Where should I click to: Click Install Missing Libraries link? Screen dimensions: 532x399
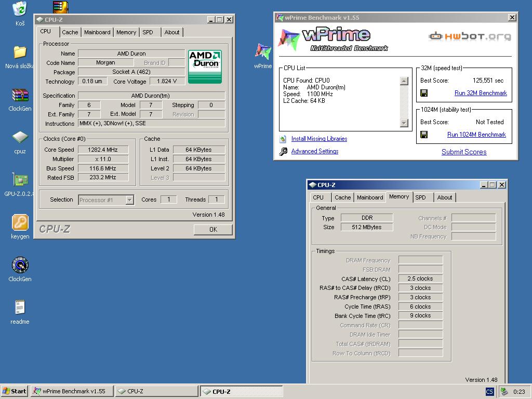pyautogui.click(x=320, y=139)
